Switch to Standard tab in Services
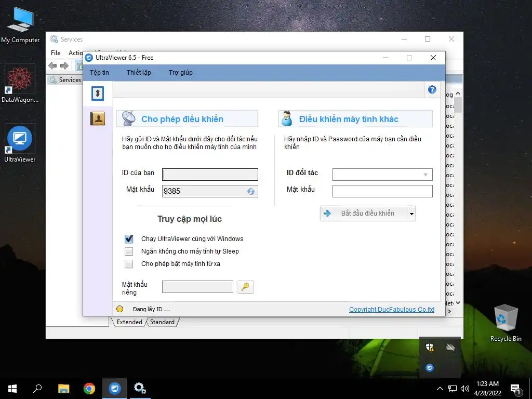Image resolution: width=532 pixels, height=399 pixels. tap(162, 322)
